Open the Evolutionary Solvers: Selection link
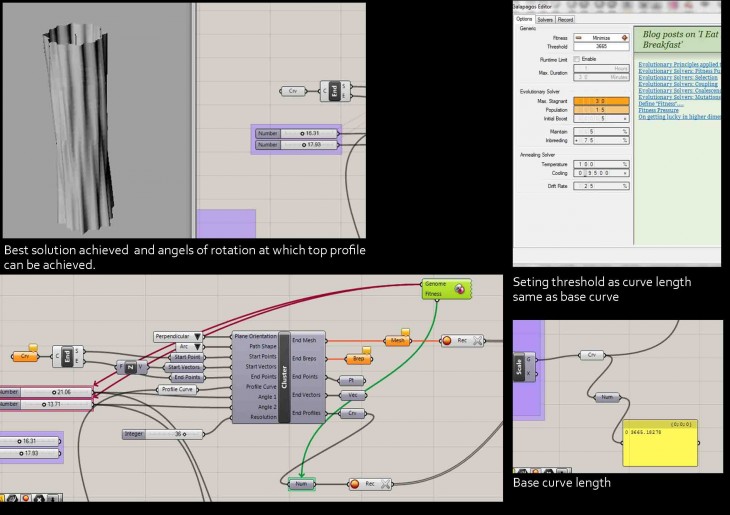This screenshot has width=730, height=515. click(678, 77)
